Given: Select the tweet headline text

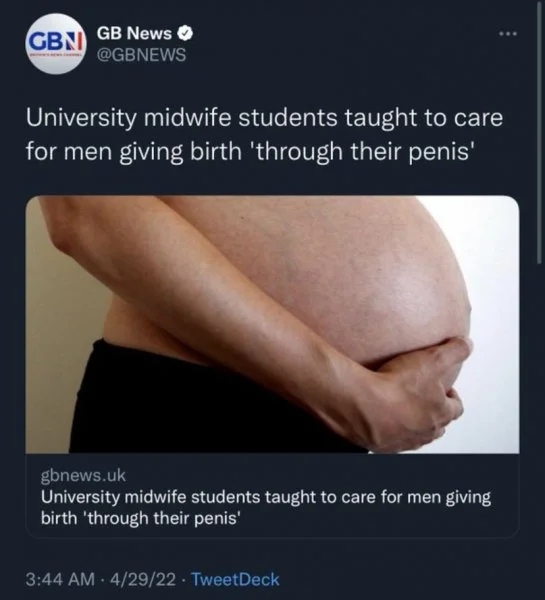Looking at the screenshot, I should click(264, 134).
